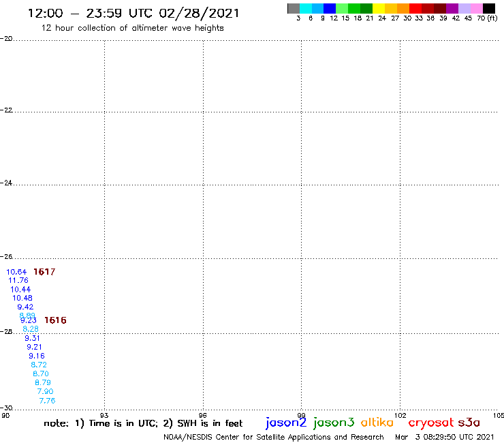Click the timestamp Mar 3 08:29:50 UTC 2021
Screen dimensions: 504x443
[444, 438]
